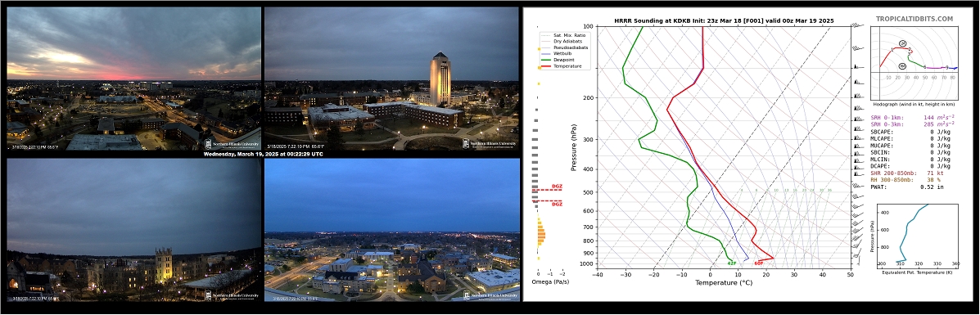Click the upper red DGZ label
Screen dimensions: 980x315
[557, 187]
